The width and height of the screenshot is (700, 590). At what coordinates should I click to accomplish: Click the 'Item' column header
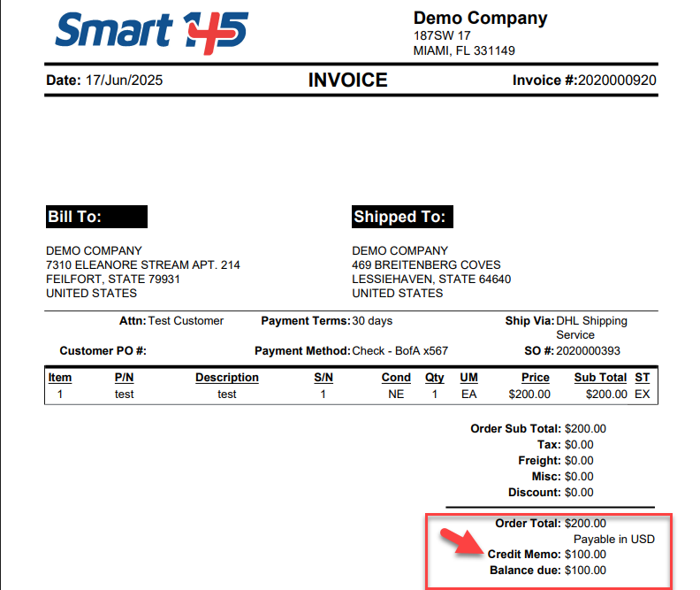(60, 378)
